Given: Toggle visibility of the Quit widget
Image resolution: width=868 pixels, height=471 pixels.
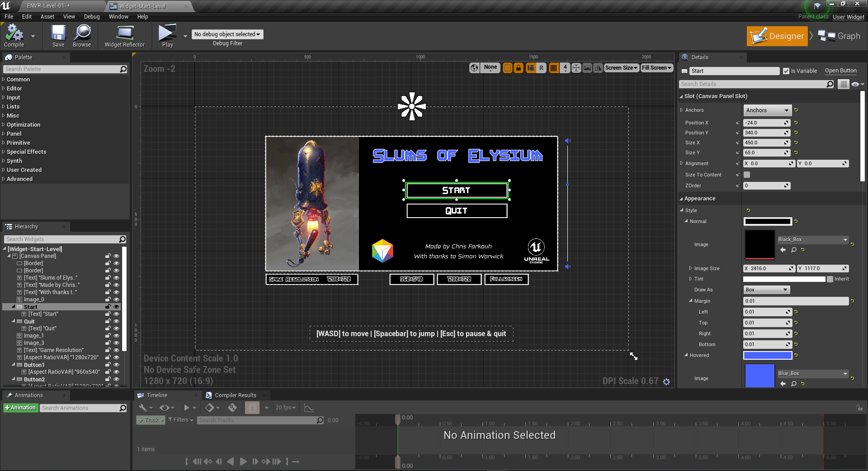Looking at the screenshot, I should [116, 321].
